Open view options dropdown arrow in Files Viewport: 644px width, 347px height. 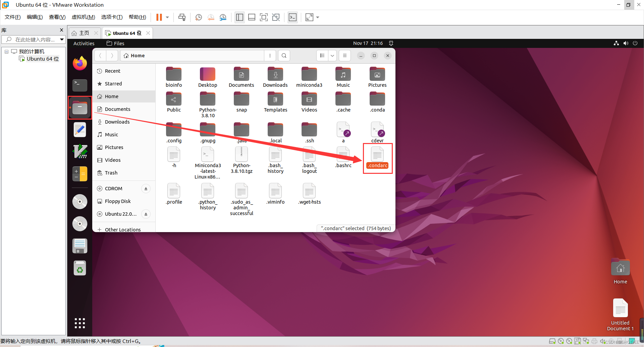pyautogui.click(x=332, y=56)
